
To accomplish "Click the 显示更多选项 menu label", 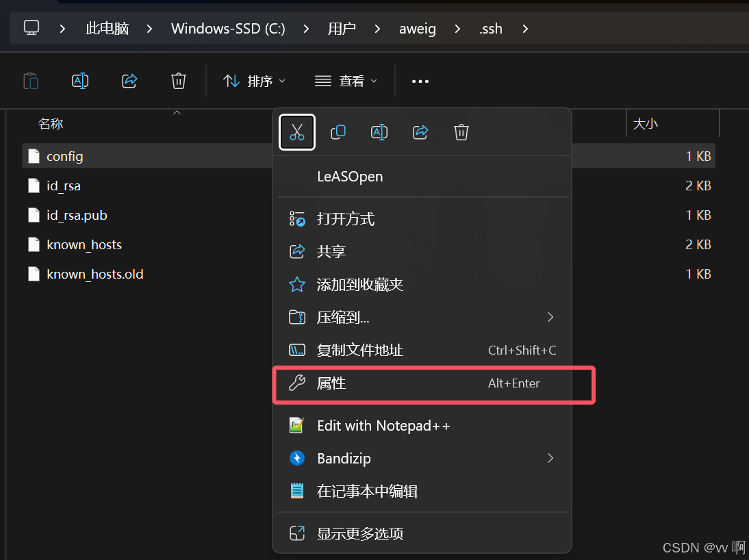I will click(360, 533).
